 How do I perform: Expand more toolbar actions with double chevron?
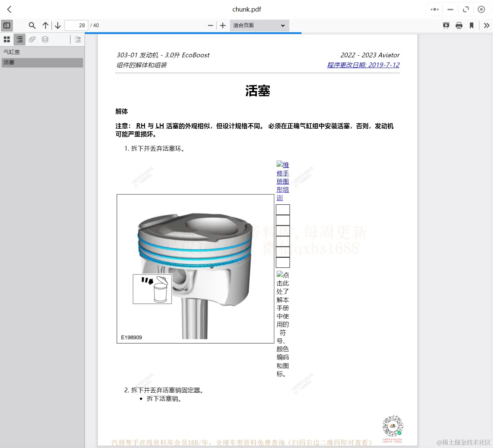[x=486, y=25]
